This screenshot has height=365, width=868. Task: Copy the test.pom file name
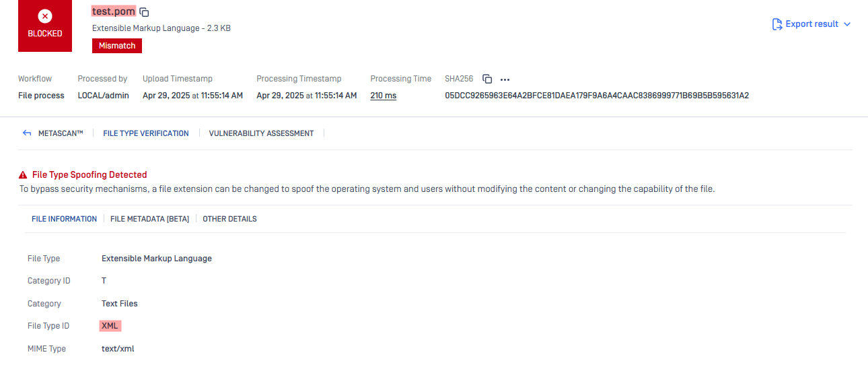(x=145, y=12)
